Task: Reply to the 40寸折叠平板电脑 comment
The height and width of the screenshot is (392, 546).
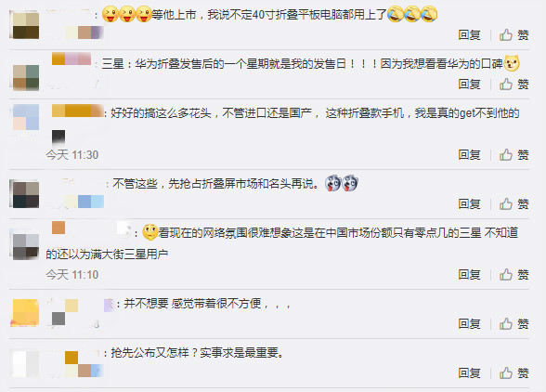Action: [469, 35]
